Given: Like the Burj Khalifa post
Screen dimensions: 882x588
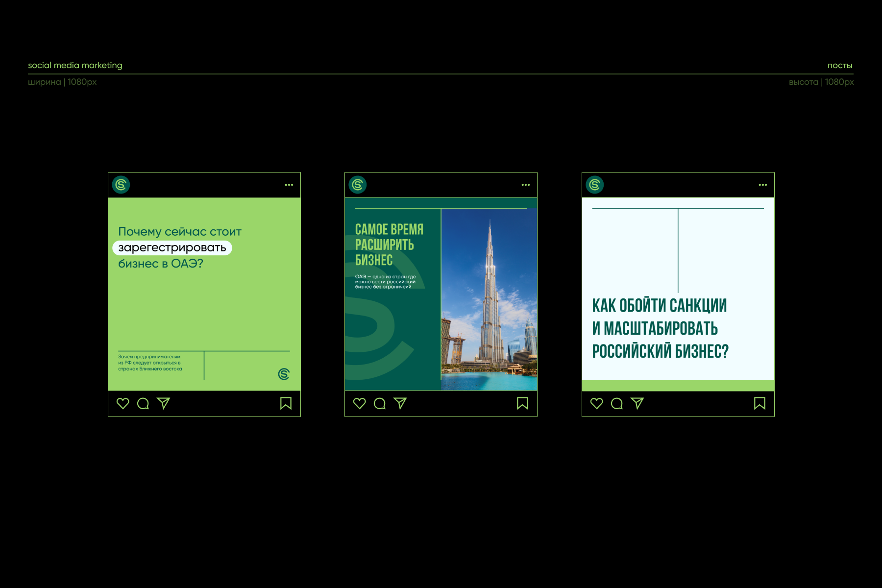Looking at the screenshot, I should click(x=359, y=403).
